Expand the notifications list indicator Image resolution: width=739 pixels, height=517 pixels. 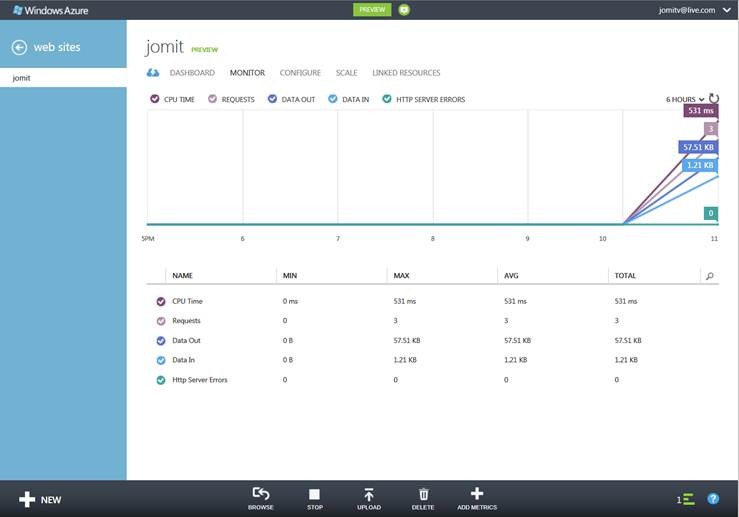686,499
